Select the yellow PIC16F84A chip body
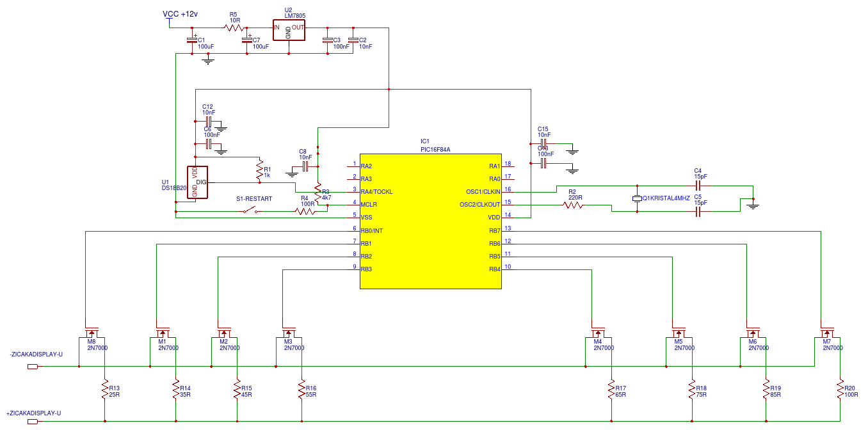 [x=430, y=221]
